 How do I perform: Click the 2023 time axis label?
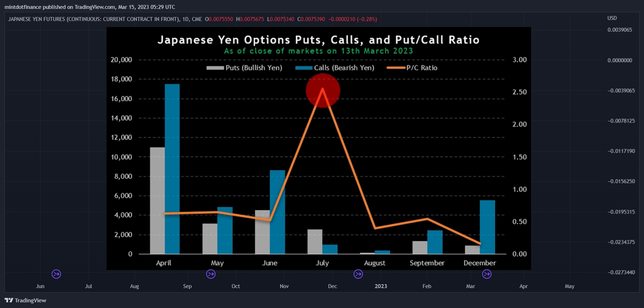click(381, 286)
